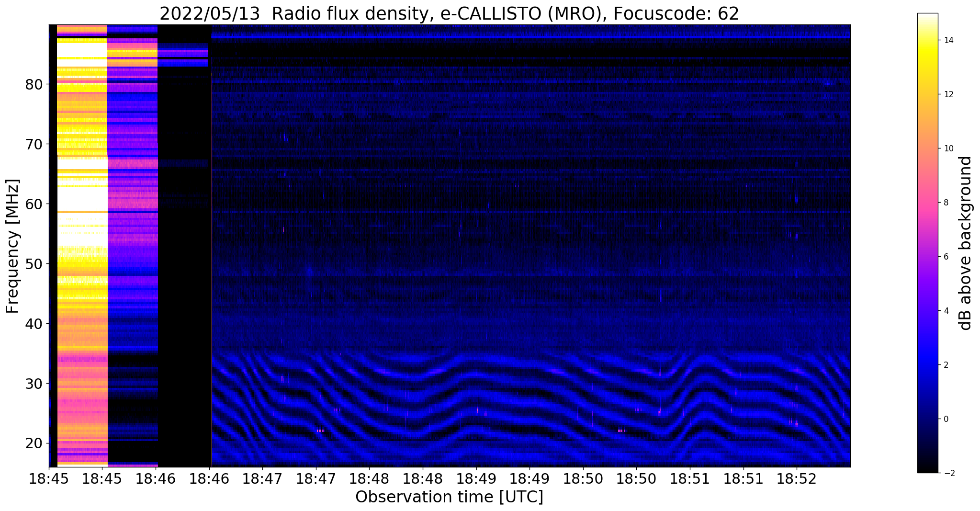Click the wavy fringe pattern in the spectrogram

coord(530,408)
